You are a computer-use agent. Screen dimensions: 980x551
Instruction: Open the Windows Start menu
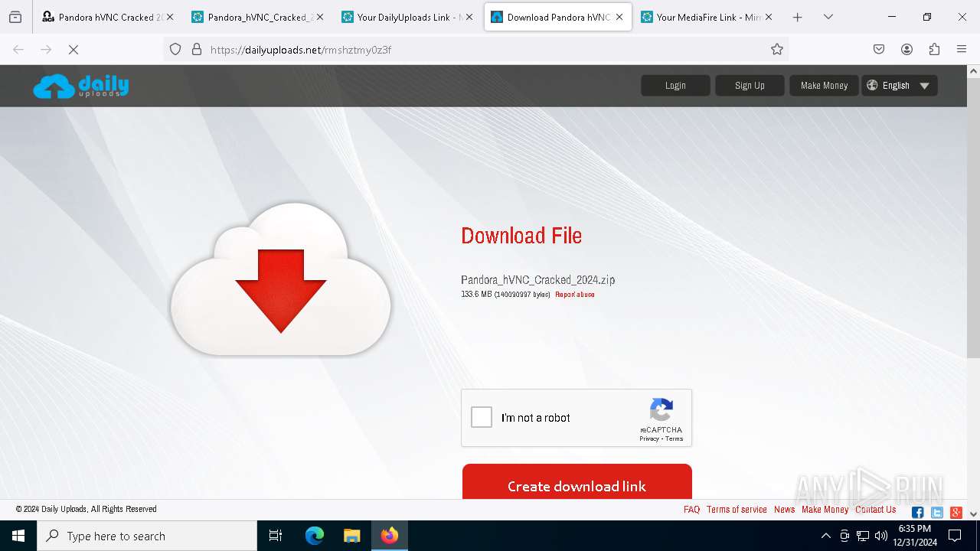click(x=18, y=536)
